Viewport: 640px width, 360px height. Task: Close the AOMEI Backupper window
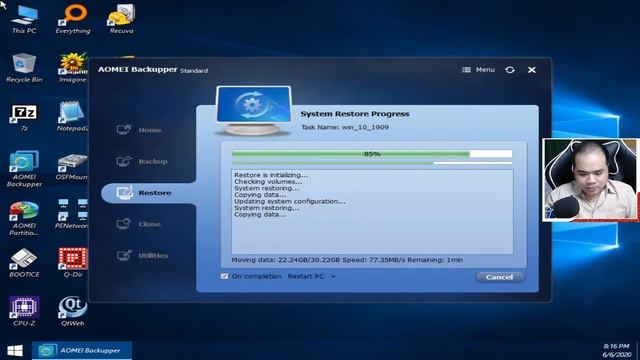531,70
